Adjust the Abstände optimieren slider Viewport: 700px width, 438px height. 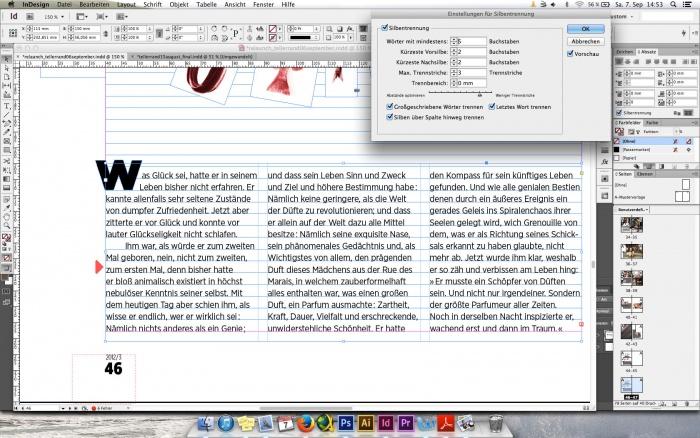(479, 95)
